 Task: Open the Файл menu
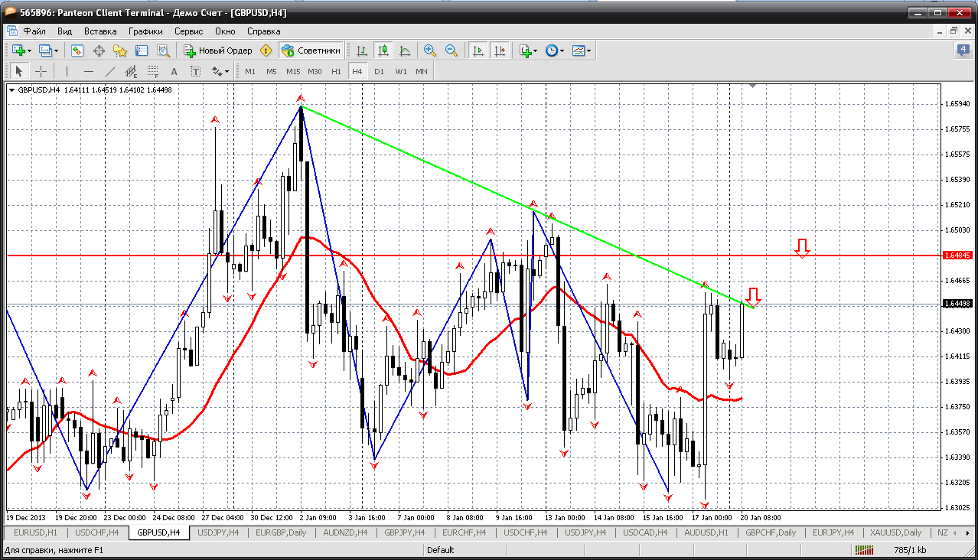34,31
